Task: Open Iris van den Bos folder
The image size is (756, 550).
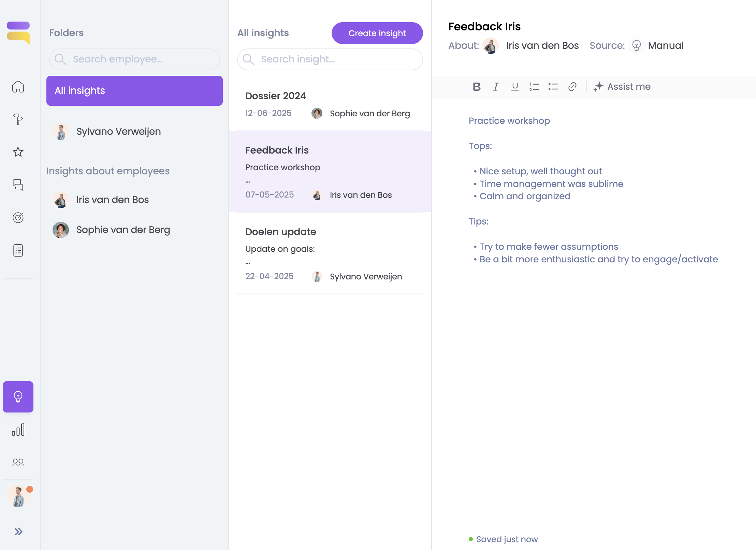Action: tap(112, 200)
